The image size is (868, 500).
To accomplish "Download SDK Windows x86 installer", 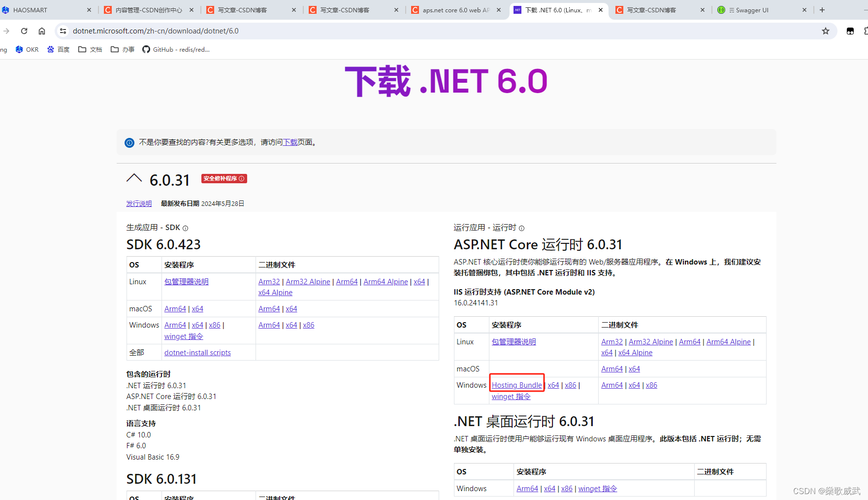I will point(215,325).
